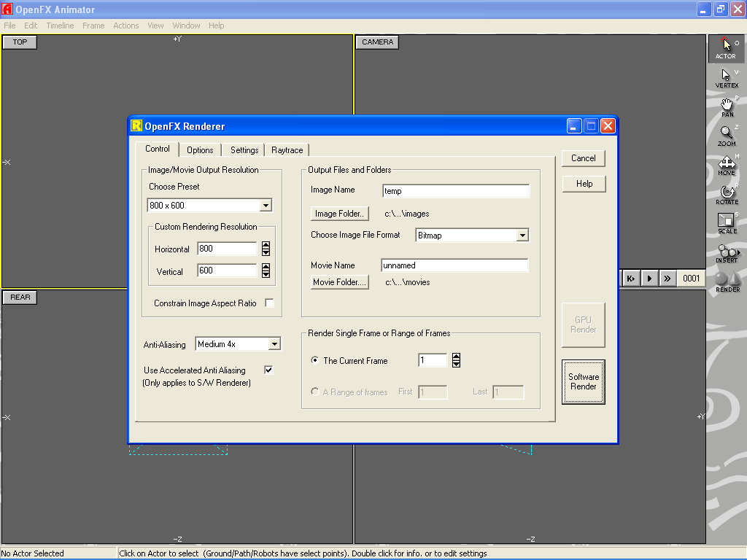Open the Window menu
The width and height of the screenshot is (747, 560).
pyautogui.click(x=186, y=26)
